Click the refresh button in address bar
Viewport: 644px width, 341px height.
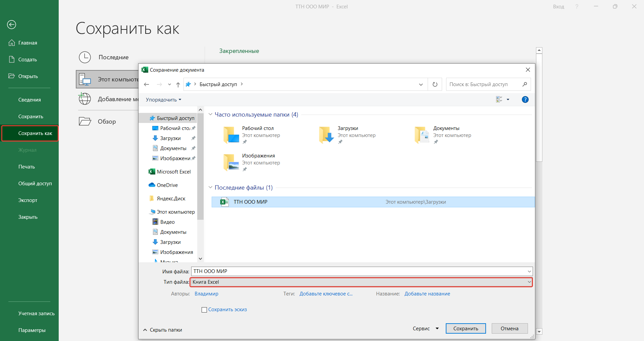click(x=435, y=84)
